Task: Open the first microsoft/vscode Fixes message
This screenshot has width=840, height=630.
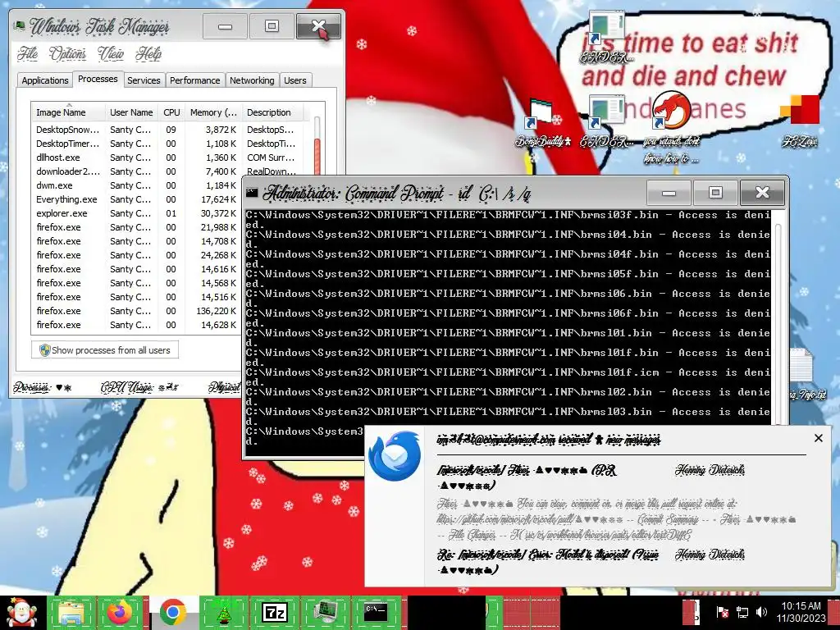Action: pos(527,477)
